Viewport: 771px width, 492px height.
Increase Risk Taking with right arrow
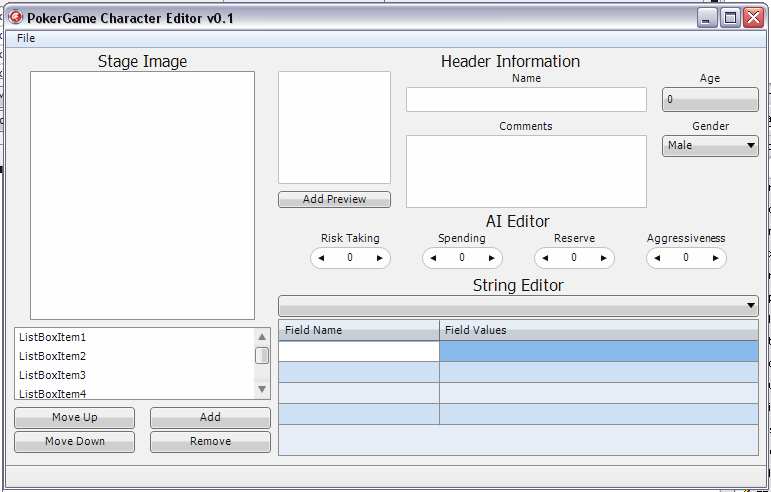(x=379, y=258)
